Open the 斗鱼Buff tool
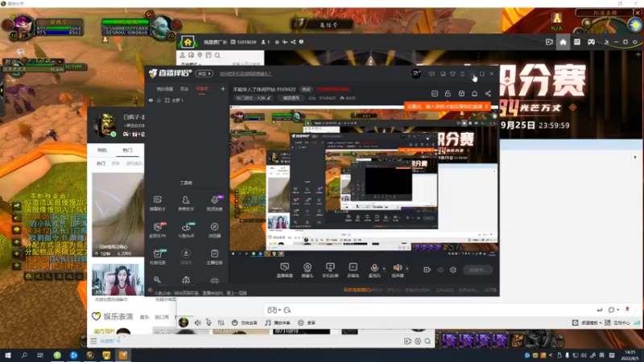Viewport: 644px width, 362px height. click(186, 230)
